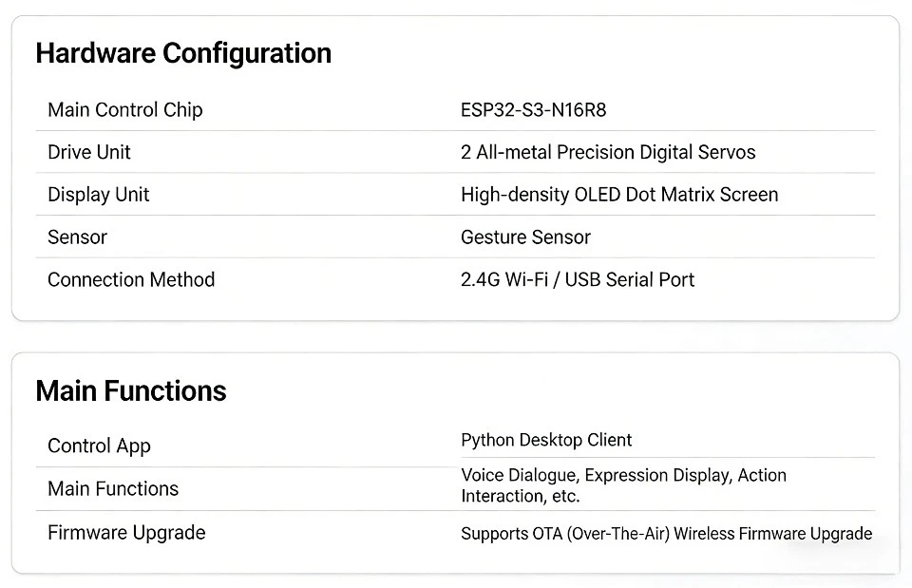This screenshot has width=912, height=588.
Task: Click the 2 All-metal Precision Digital Servos text
Action: tap(608, 152)
